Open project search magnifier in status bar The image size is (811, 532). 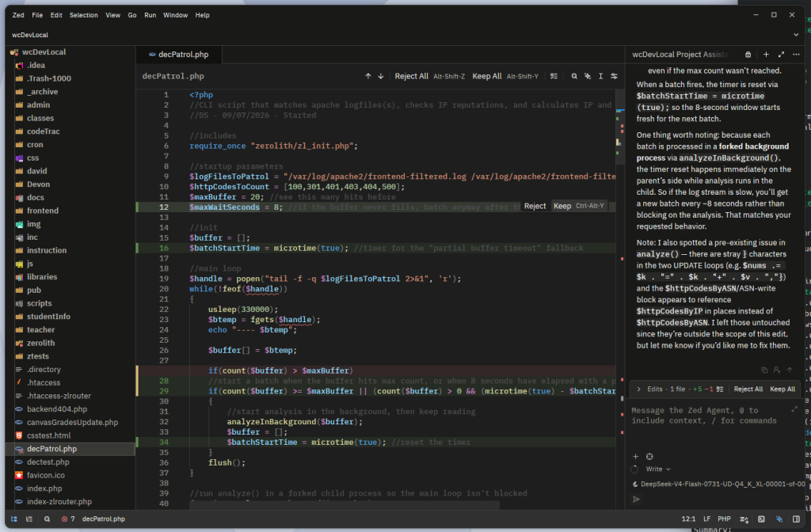pyautogui.click(x=47, y=519)
